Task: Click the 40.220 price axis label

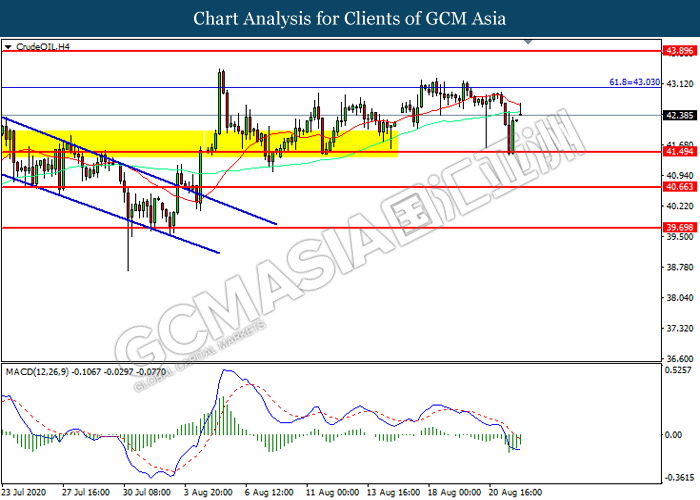Action: tap(680, 206)
